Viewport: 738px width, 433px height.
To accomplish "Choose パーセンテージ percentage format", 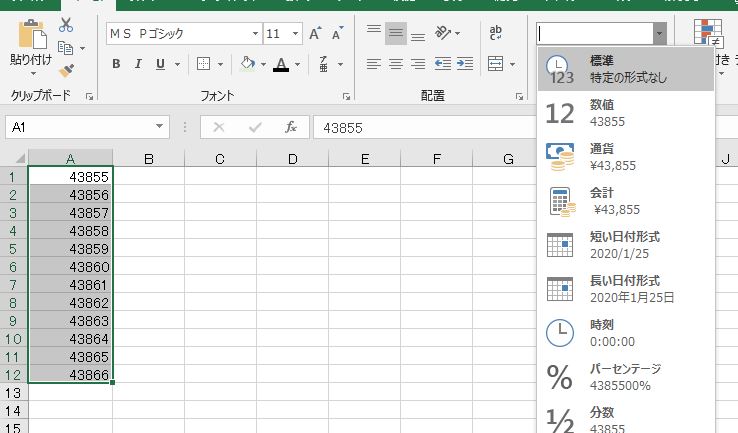I will pyautogui.click(x=626, y=377).
